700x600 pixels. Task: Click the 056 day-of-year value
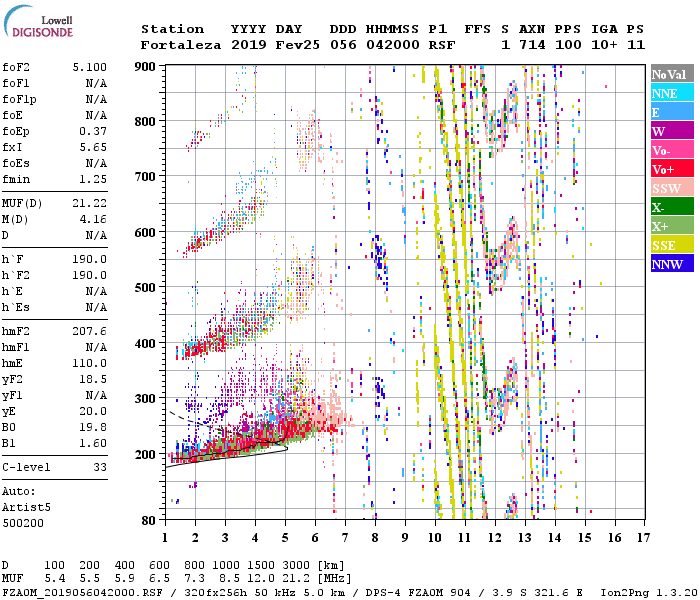(343, 45)
